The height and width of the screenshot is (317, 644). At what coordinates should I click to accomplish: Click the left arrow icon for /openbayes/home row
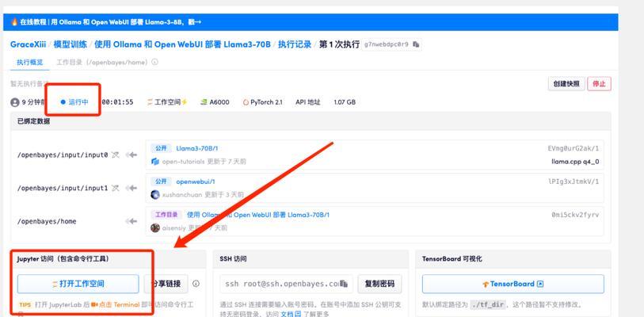(131, 221)
